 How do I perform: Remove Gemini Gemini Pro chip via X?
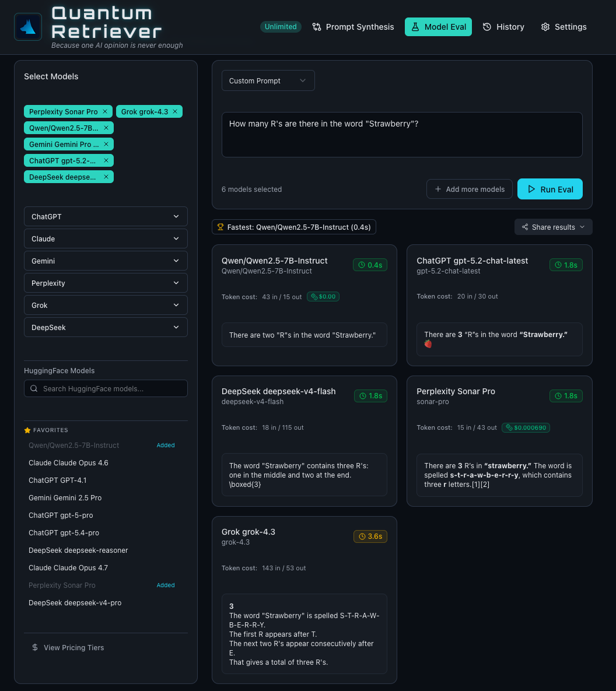(106, 144)
